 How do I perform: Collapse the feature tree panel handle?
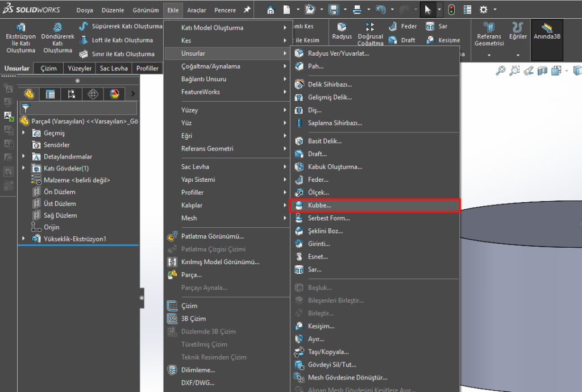click(x=142, y=297)
